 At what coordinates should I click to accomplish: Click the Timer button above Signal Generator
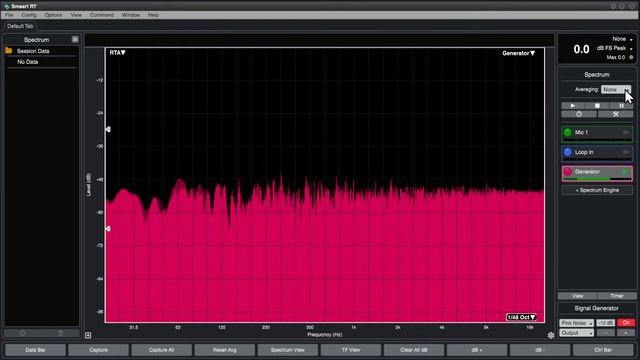pos(617,296)
